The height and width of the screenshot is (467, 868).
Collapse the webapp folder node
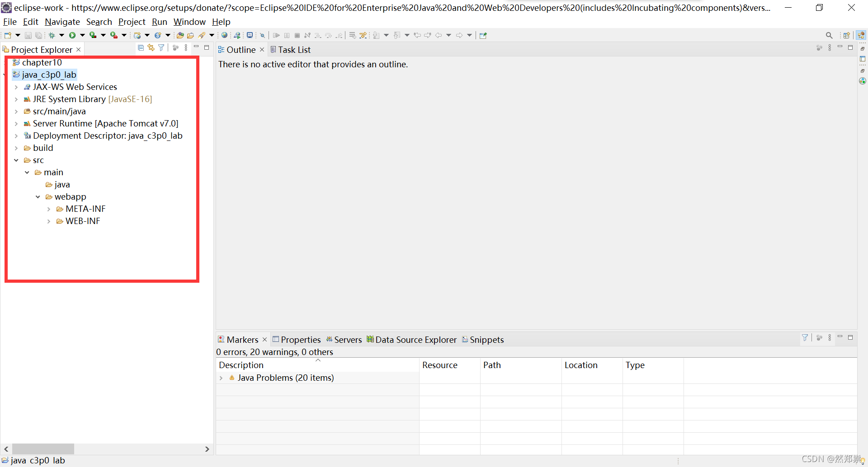click(x=38, y=196)
